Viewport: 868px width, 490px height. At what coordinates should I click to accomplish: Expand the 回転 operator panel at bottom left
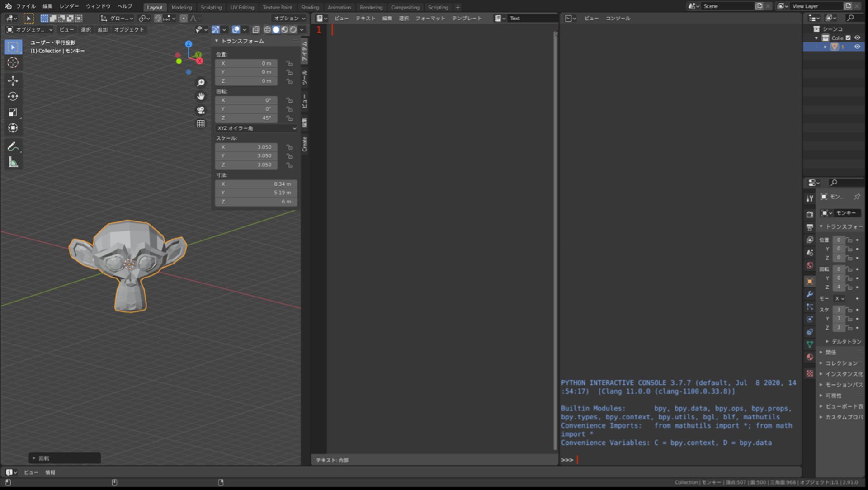click(65, 458)
